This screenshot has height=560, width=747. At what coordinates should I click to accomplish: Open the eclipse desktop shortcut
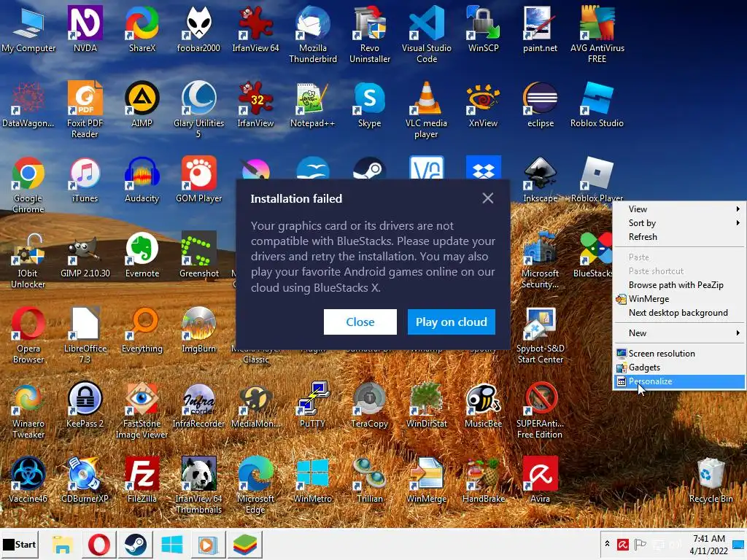click(x=541, y=104)
